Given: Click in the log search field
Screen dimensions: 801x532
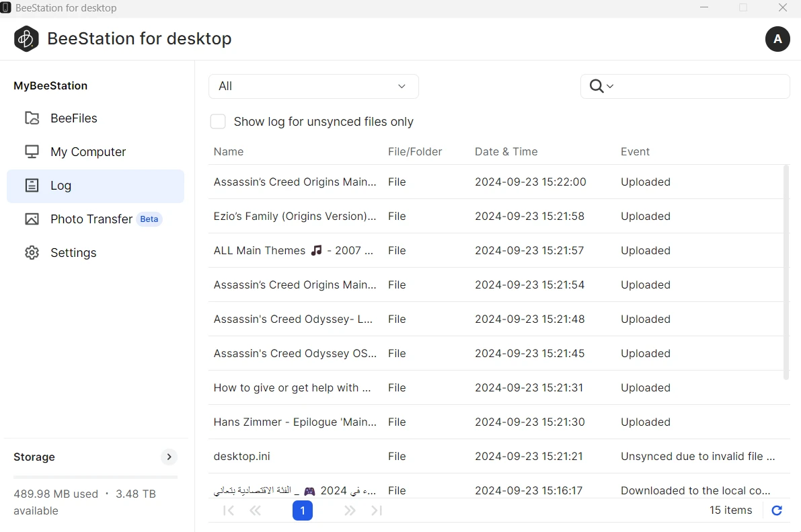Looking at the screenshot, I should click(699, 86).
